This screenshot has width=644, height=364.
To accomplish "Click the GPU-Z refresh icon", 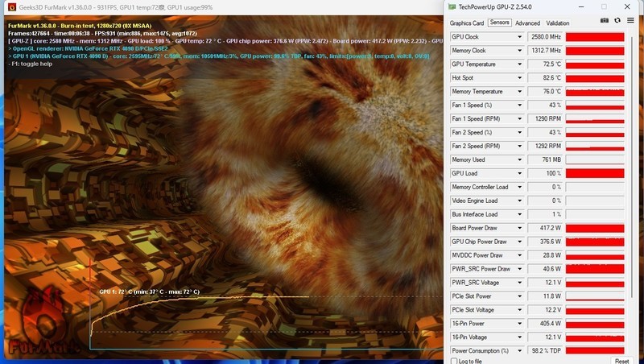I will click(x=617, y=20).
